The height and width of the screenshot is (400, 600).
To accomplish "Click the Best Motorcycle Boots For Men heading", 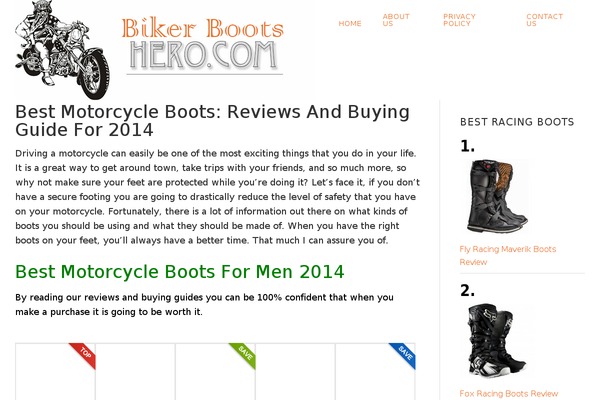I will click(180, 272).
